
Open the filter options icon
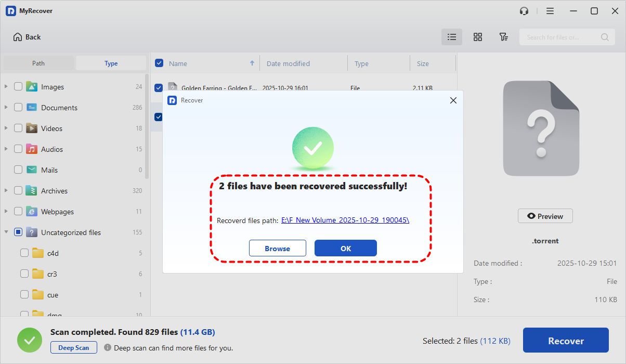(503, 37)
